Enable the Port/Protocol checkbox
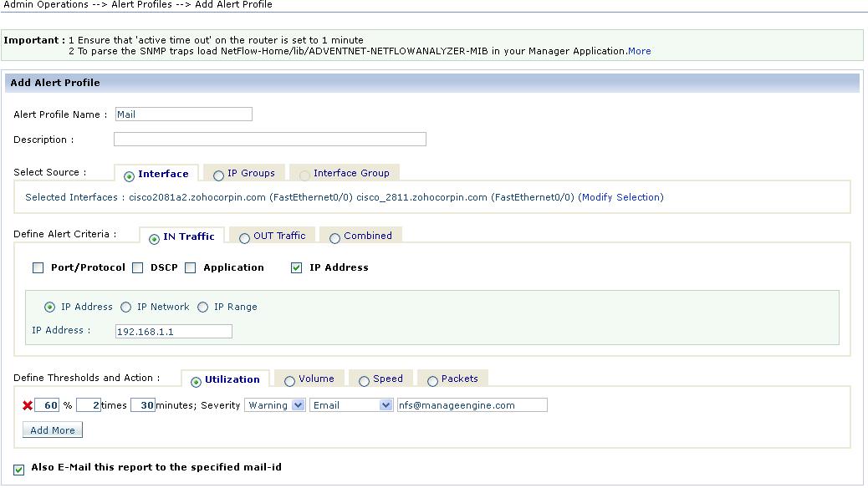Viewport: 868px width, 488px height. click(38, 267)
